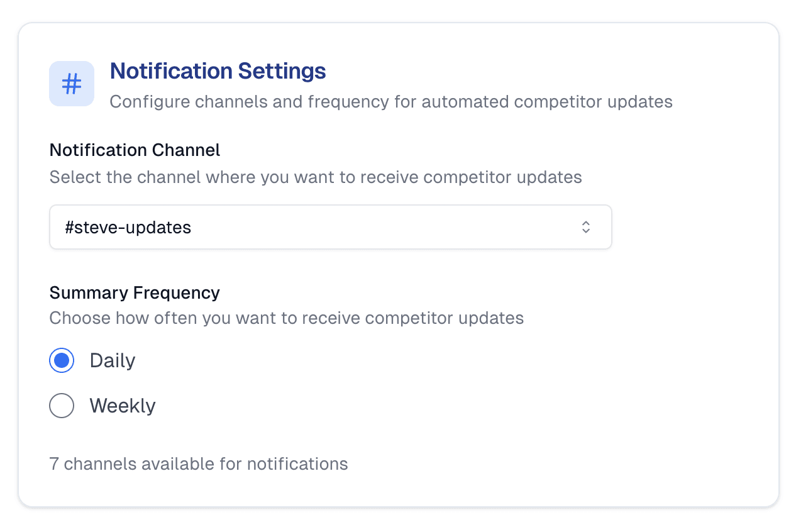Click the "#steve-updates" selected value text
This screenshot has width=796, height=532.
click(128, 227)
